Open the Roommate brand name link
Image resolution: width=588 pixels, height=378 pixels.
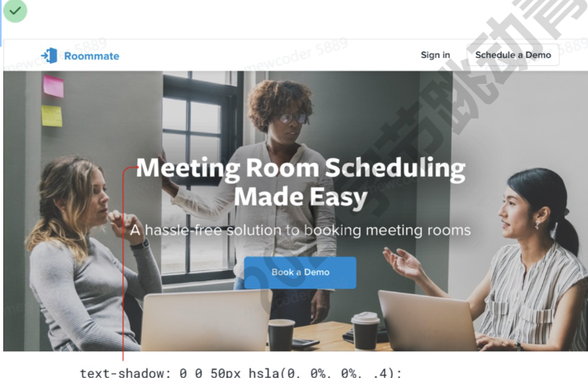[x=91, y=56]
